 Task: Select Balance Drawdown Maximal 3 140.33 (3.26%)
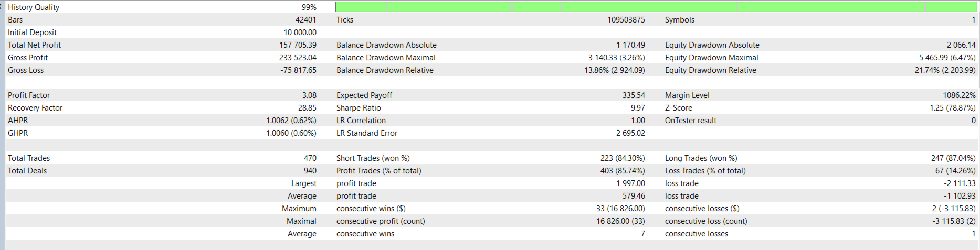point(617,58)
